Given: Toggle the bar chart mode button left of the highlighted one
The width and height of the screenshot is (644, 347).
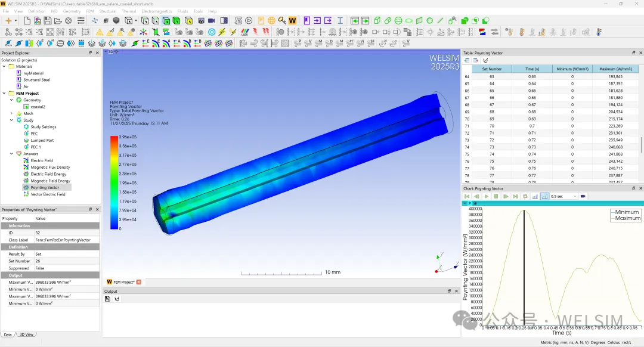Looking at the screenshot, I should click(535, 196).
